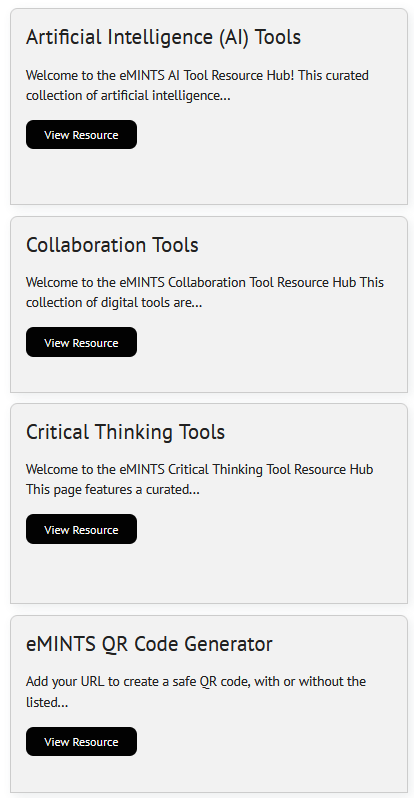Select the eMINTS QR Code Generator heading
The image size is (414, 798).
[149, 644]
